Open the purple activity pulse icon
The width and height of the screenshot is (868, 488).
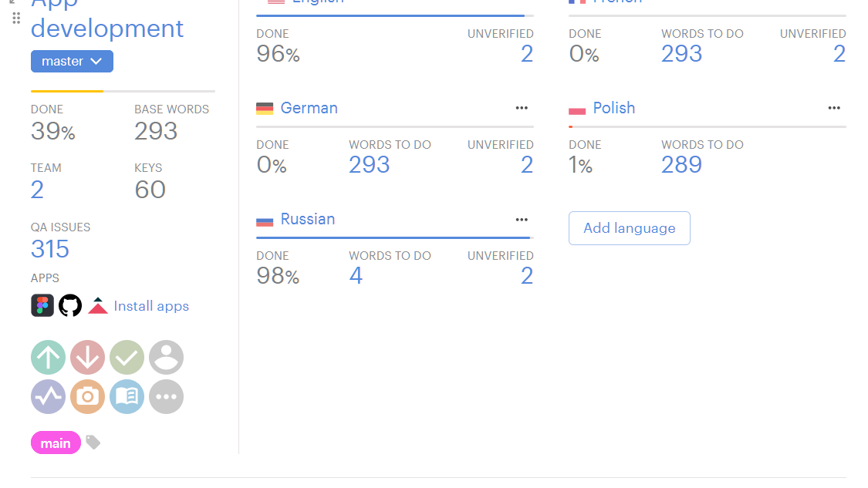[48, 397]
